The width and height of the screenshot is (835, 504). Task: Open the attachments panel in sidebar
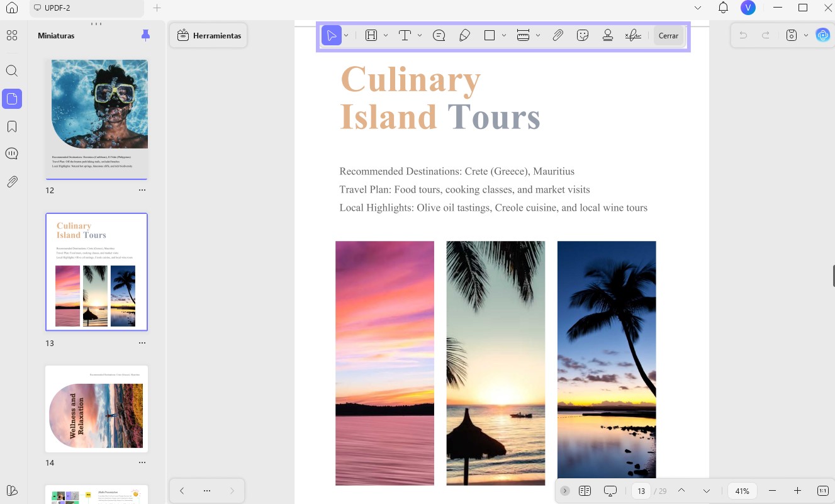click(x=12, y=182)
